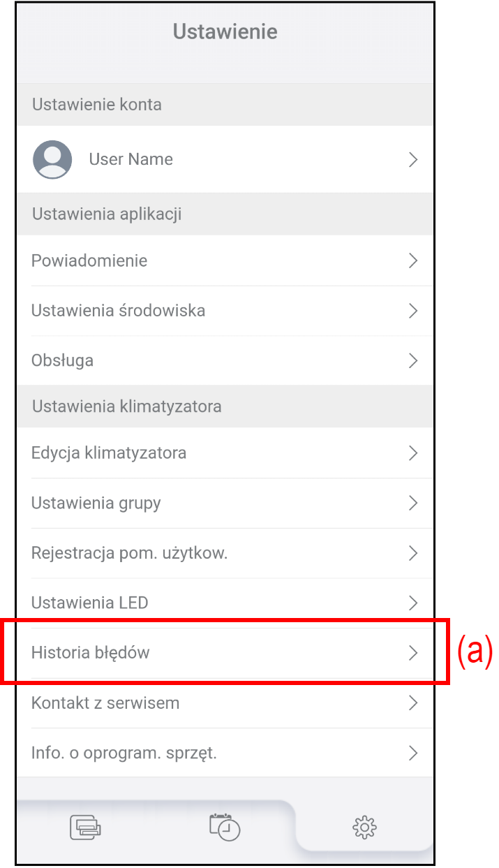Click the User Name text

coord(131,159)
